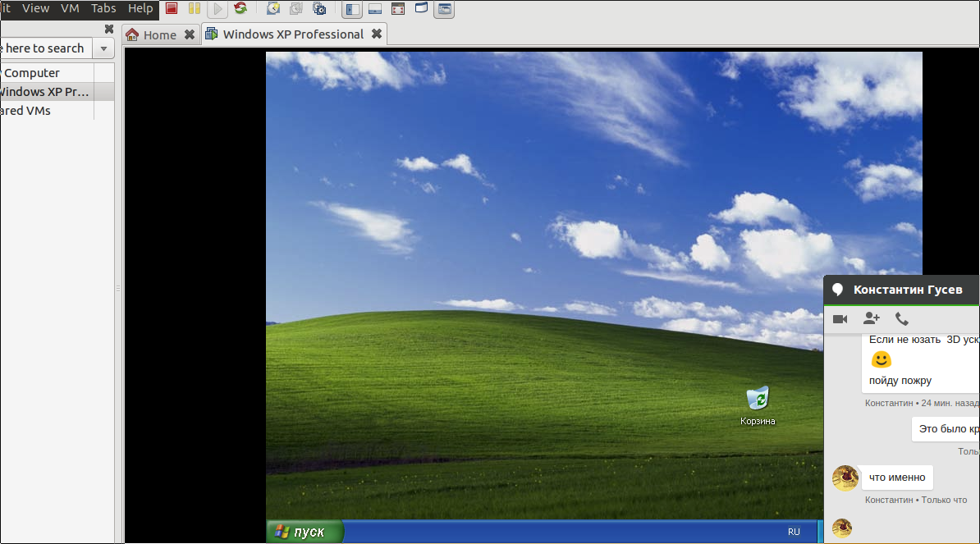Select Computer in the library tree
Image resolution: width=980 pixels, height=544 pixels.
coord(31,73)
